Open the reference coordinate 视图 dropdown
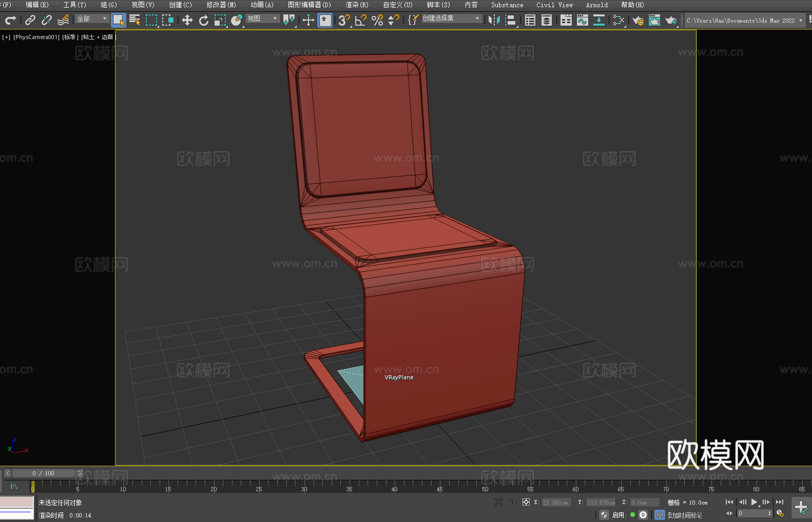 262,18
